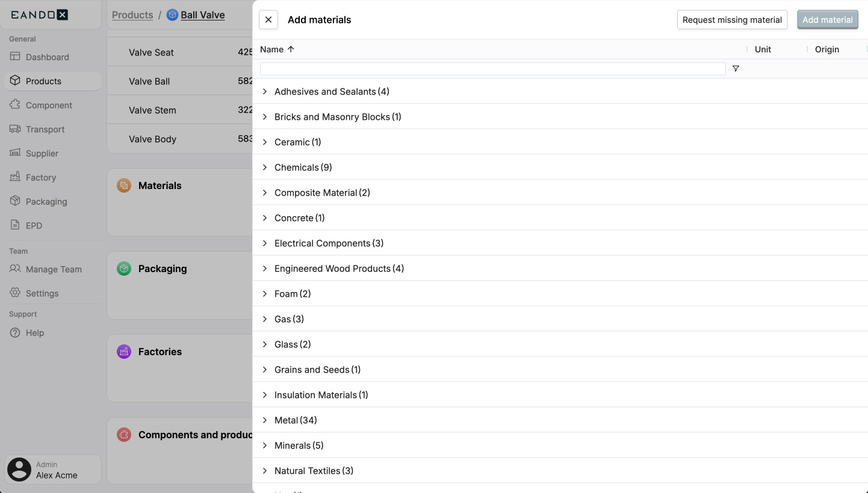
Task: Expand the Chemicals category row
Action: (265, 167)
